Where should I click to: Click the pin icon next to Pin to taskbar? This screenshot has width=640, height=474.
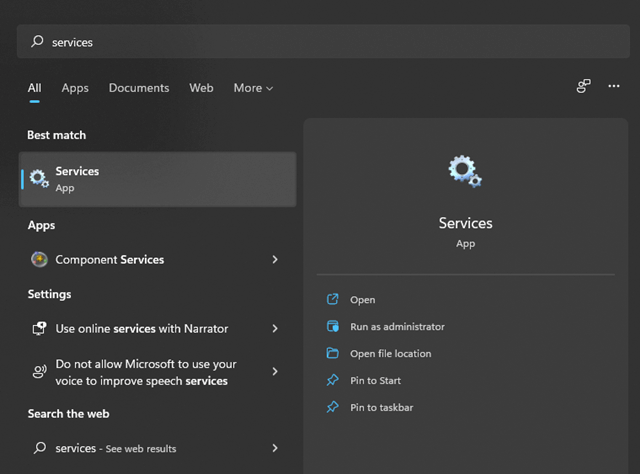point(333,407)
